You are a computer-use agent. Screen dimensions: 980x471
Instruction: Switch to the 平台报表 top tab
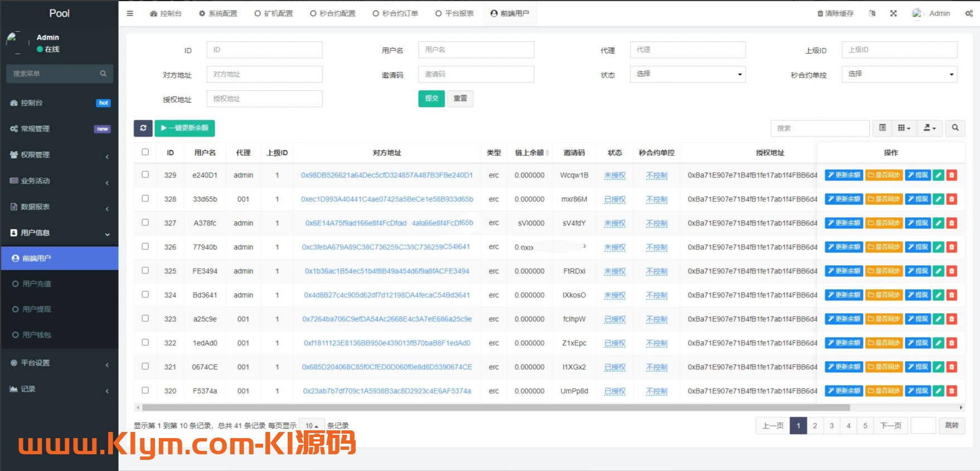[454, 13]
